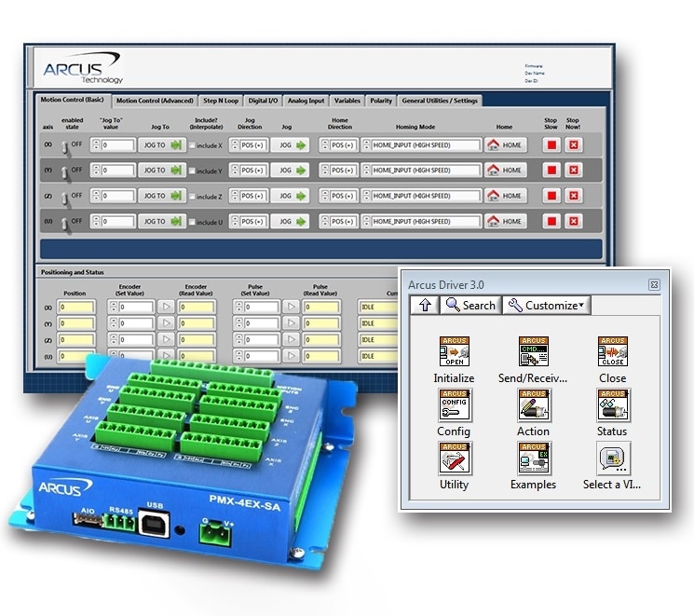
Task: Open the Initialize VI icon
Action: click(454, 351)
